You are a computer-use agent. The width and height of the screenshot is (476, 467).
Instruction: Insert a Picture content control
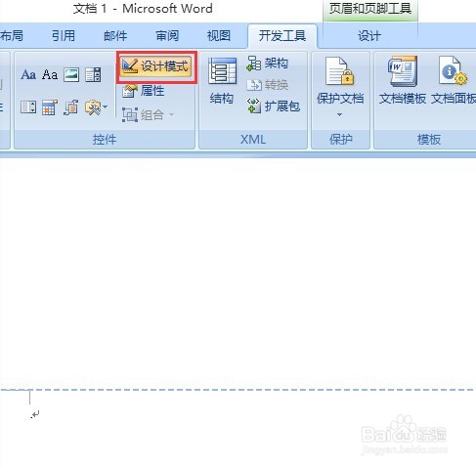coord(71,75)
